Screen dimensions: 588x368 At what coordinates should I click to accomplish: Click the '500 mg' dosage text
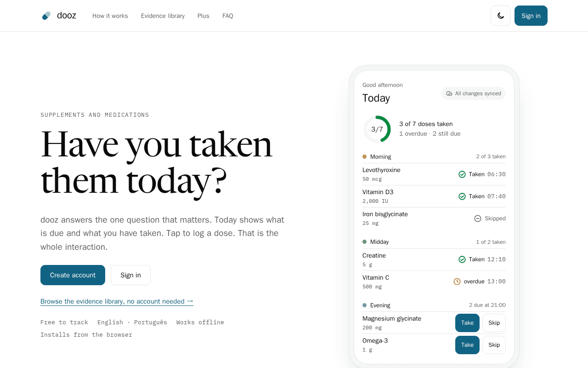point(372,287)
